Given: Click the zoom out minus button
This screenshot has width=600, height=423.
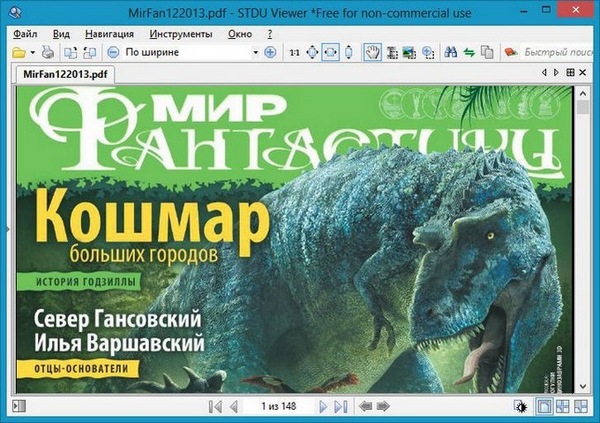Looking at the screenshot, I should click(113, 52).
